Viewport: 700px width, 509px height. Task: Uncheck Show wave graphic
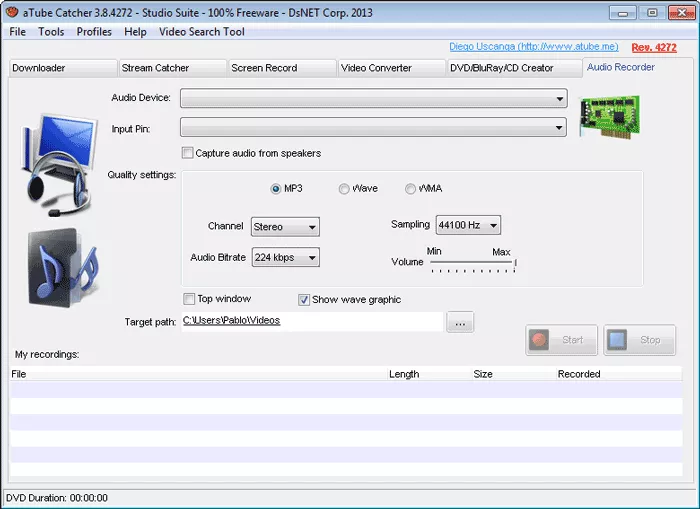click(304, 300)
